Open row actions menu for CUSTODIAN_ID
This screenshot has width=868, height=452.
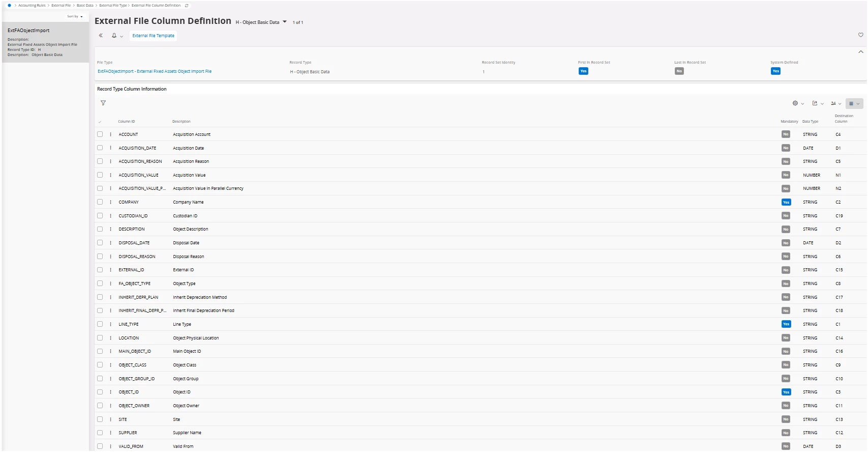point(110,216)
